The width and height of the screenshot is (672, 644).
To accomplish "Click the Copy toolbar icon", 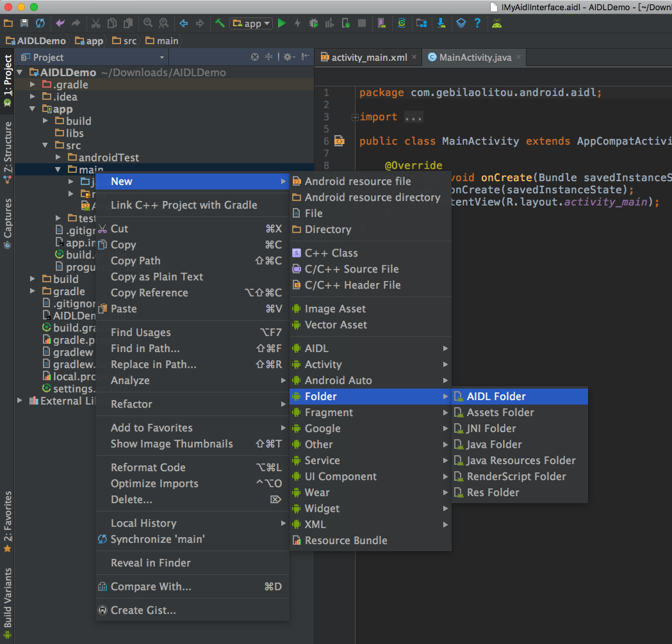I will [112, 23].
